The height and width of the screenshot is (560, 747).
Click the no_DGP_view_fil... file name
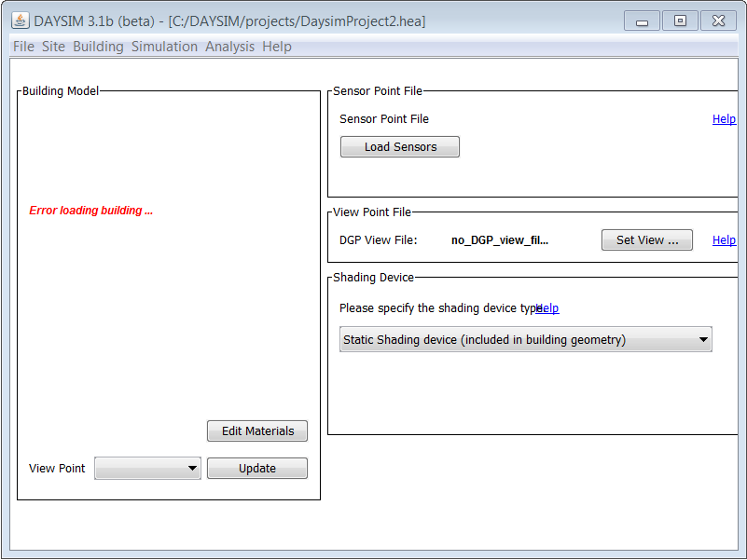500,240
